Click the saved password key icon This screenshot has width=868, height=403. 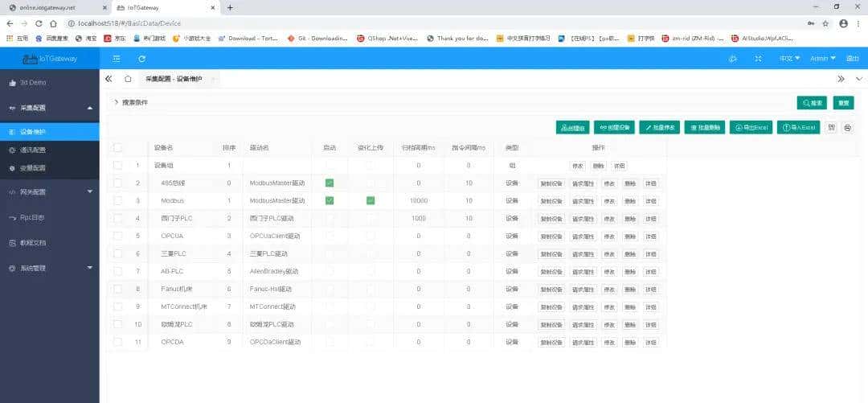point(811,23)
